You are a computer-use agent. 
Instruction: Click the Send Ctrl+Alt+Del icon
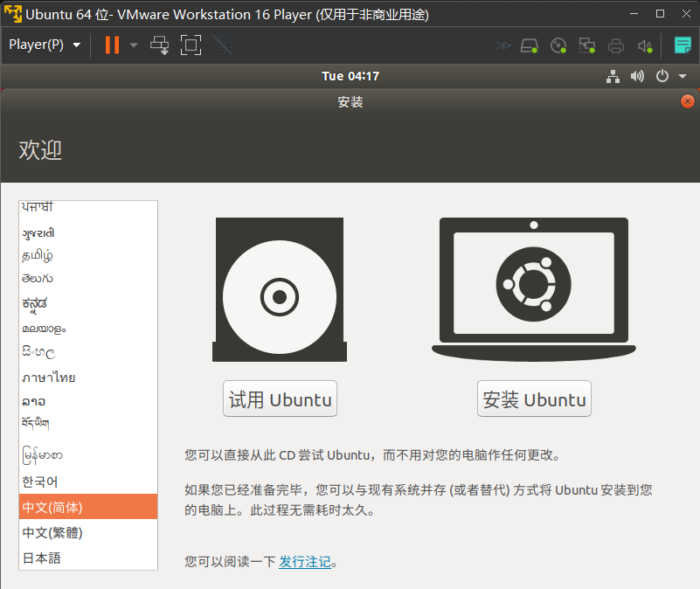click(x=160, y=45)
